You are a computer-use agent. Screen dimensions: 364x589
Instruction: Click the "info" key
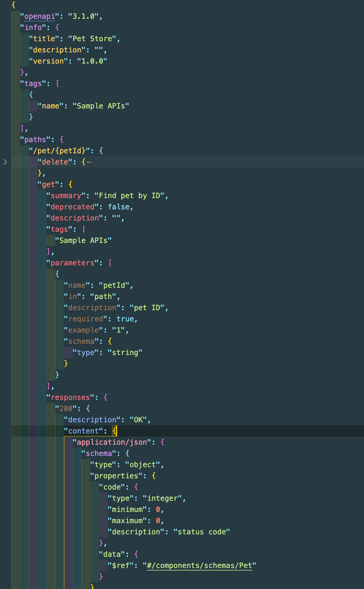(33, 27)
